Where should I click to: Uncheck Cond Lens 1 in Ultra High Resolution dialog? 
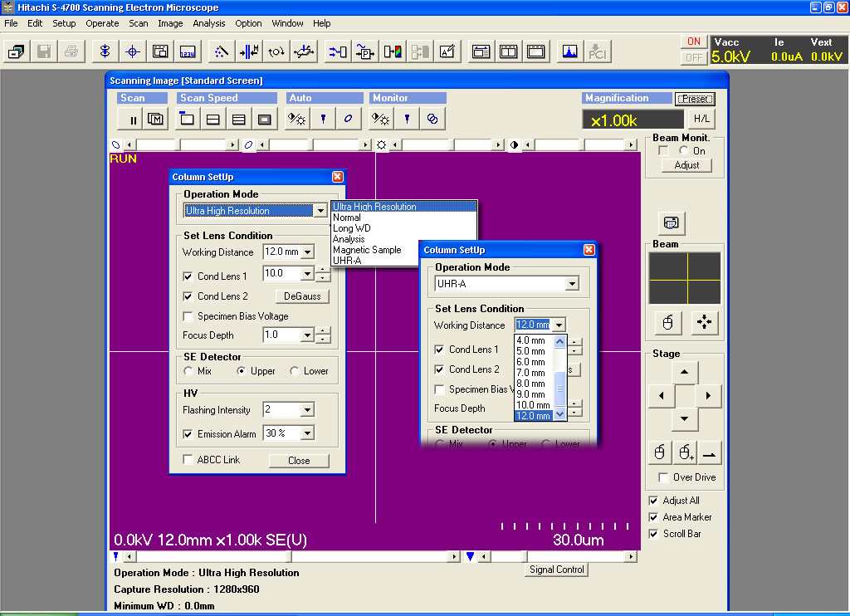188,276
